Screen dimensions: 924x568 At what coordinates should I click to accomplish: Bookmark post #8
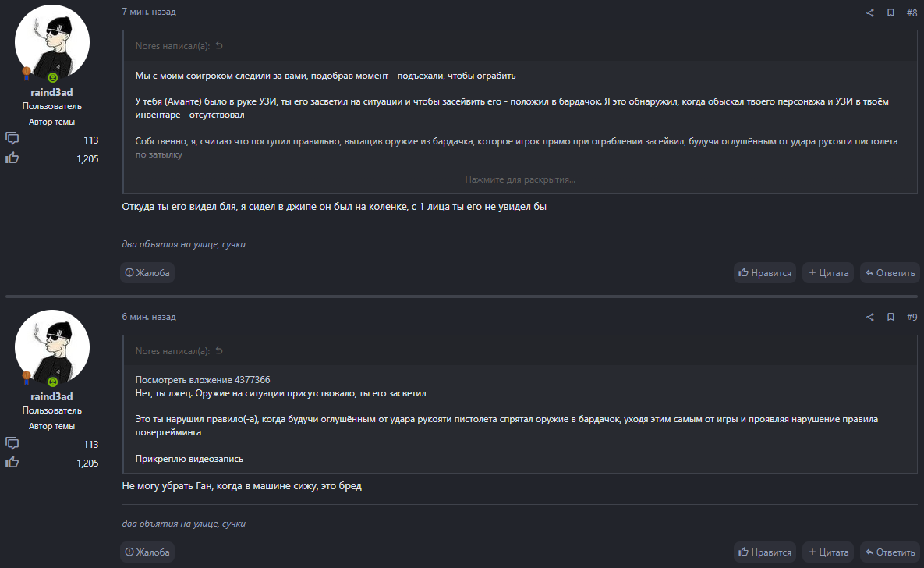tap(890, 12)
